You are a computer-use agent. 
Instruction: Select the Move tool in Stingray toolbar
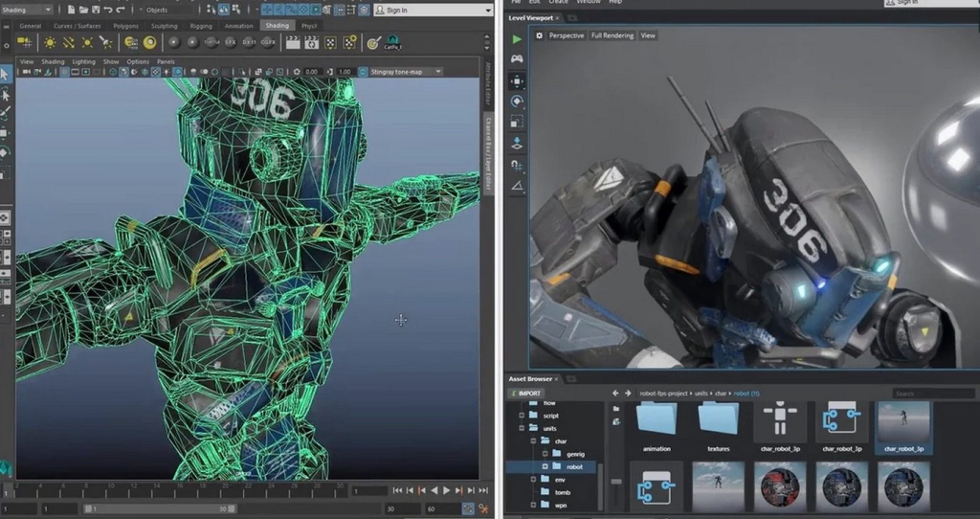[x=517, y=81]
